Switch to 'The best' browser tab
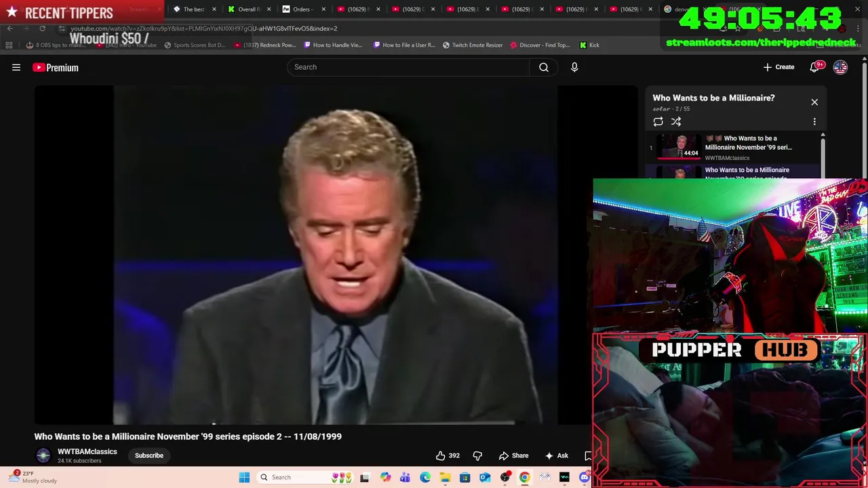Image resolution: width=868 pixels, height=488 pixels. coord(194,9)
